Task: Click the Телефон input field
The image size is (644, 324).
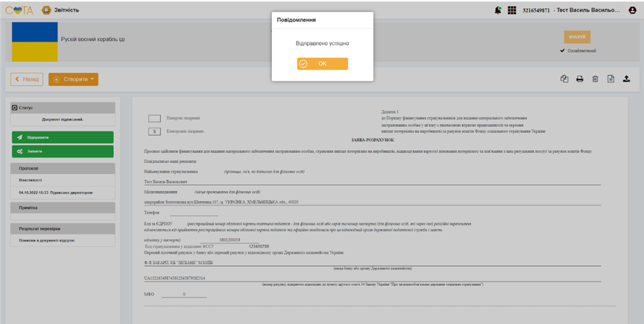Action: [x=193, y=213]
